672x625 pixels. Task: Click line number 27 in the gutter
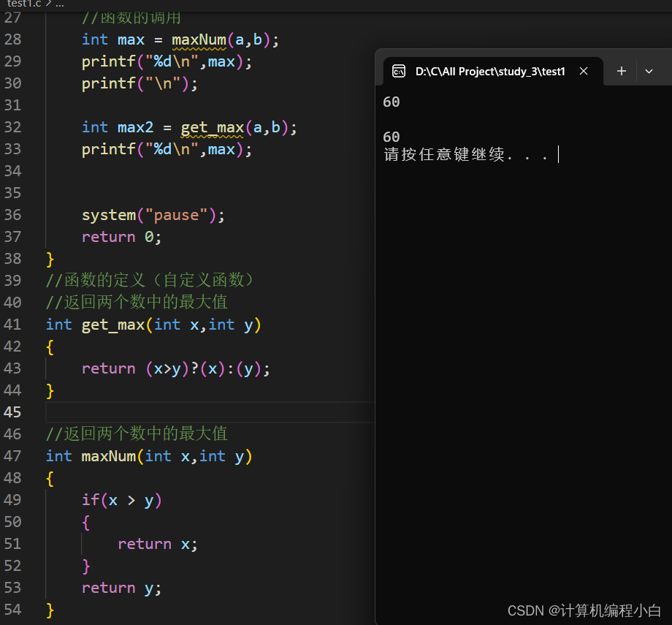point(12,18)
